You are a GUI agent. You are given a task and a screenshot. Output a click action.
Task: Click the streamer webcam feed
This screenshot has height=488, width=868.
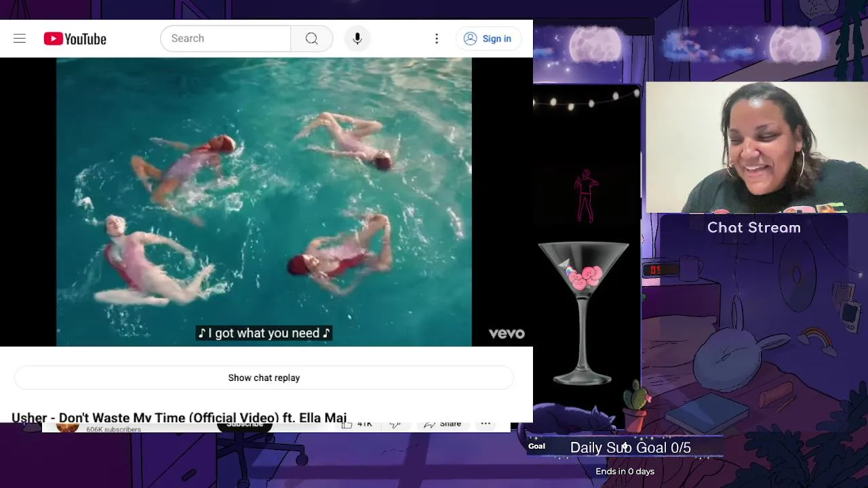(756, 147)
